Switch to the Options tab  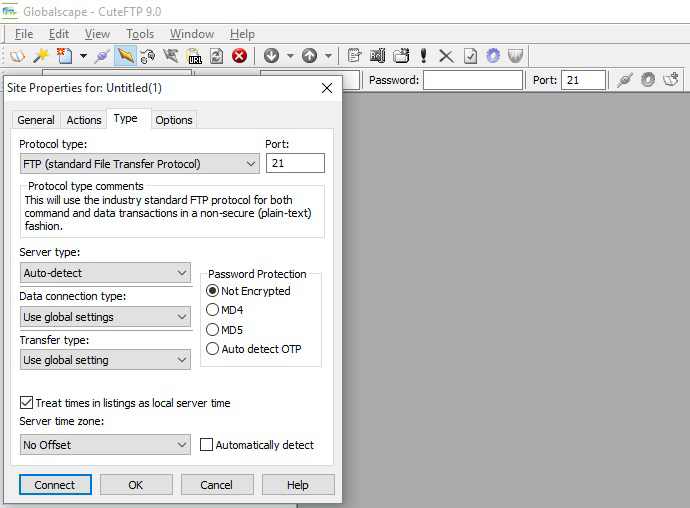click(174, 120)
